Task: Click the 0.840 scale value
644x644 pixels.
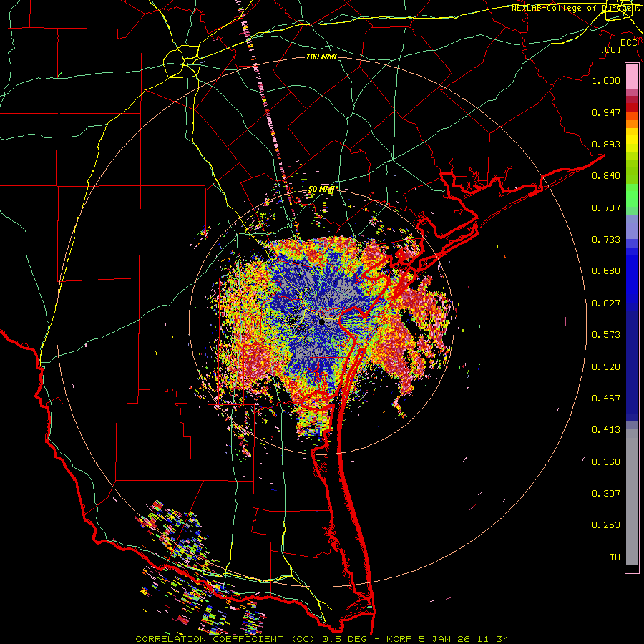Action: click(606, 176)
